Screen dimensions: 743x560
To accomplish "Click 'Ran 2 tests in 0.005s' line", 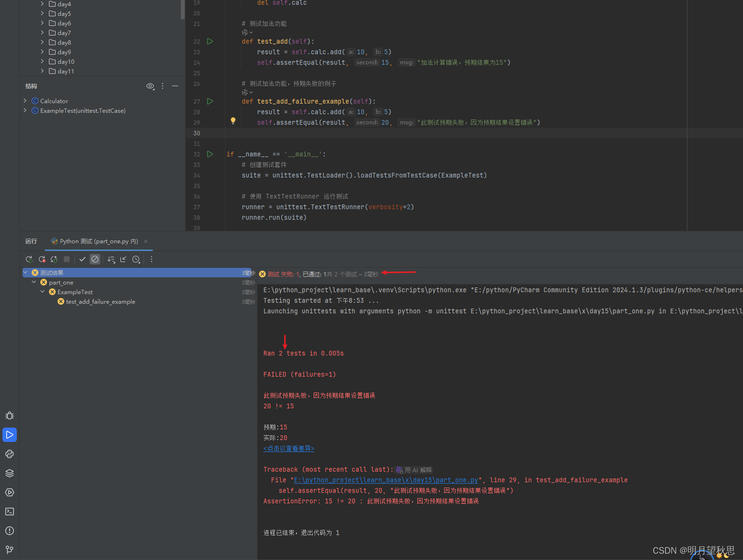I will (x=304, y=353).
